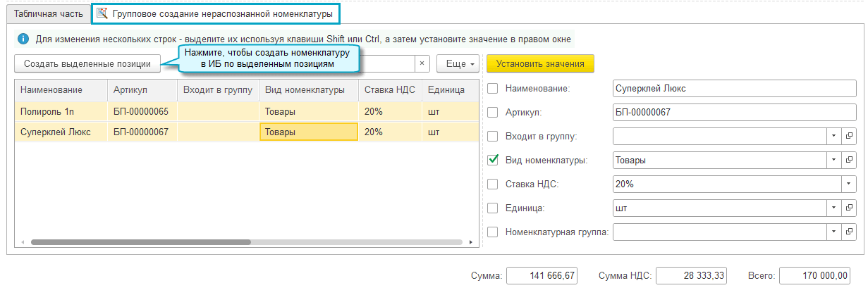The image size is (868, 295).
Task: Click the yellow Установить значения button
Action: click(x=540, y=63)
